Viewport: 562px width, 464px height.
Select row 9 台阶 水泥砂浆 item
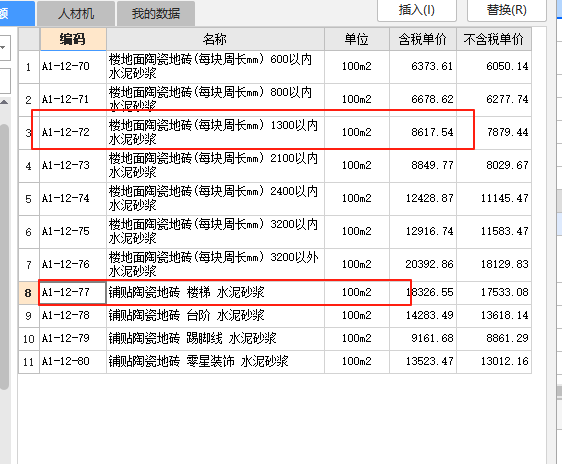coord(275,316)
